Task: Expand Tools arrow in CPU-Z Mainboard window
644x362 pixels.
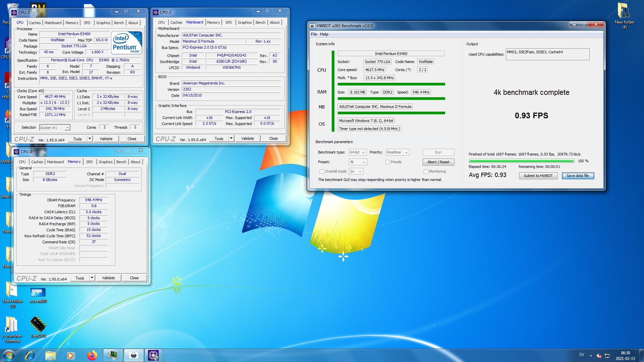Action: pos(231,138)
